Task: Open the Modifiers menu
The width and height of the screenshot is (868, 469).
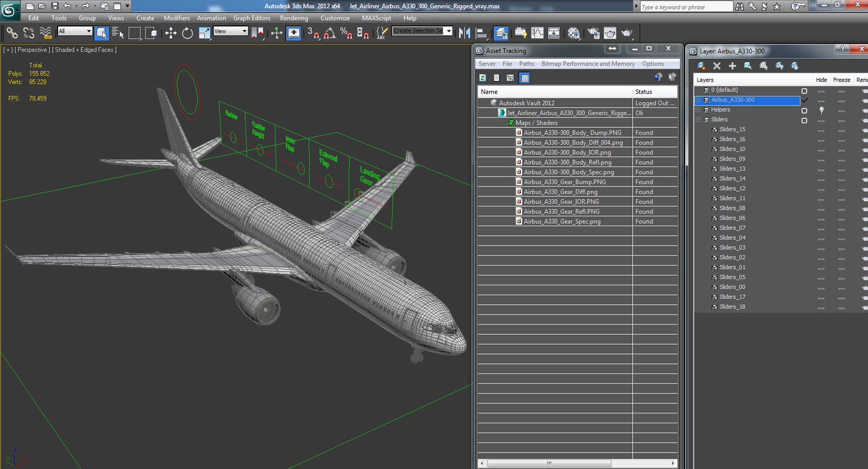Action: [177, 18]
